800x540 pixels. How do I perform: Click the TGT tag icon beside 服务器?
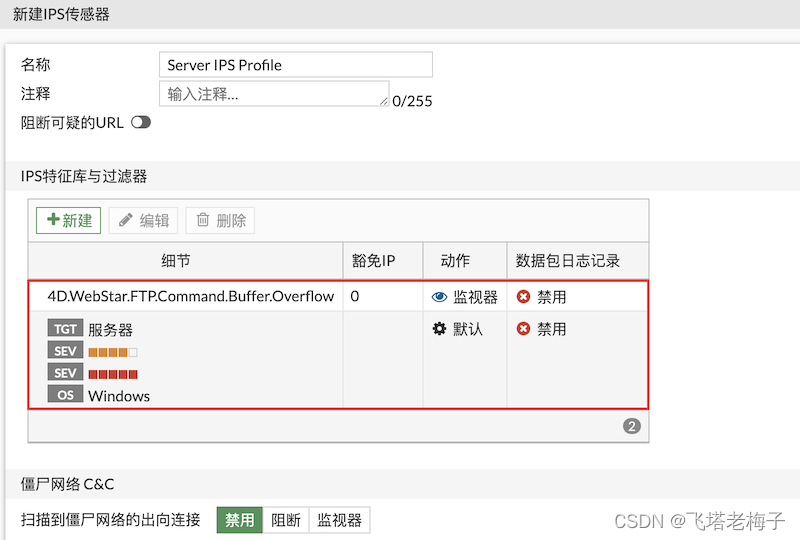(65, 329)
